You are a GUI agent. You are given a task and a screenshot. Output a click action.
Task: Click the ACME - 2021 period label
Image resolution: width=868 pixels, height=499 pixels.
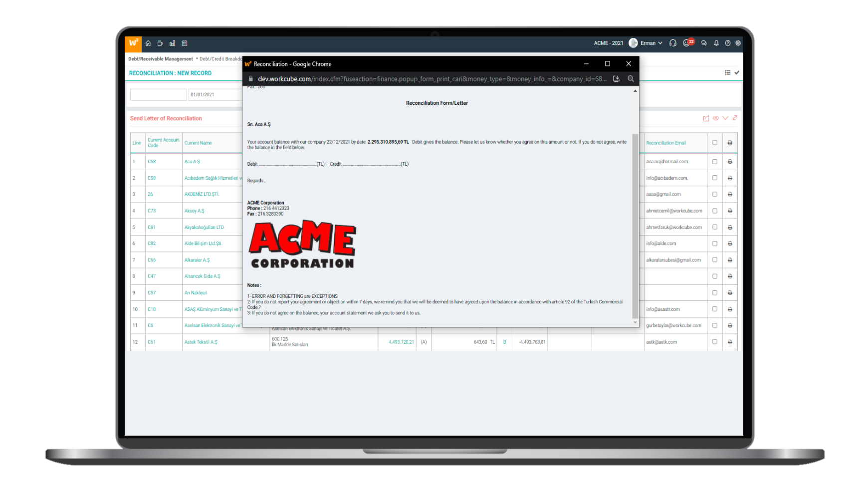coord(609,43)
